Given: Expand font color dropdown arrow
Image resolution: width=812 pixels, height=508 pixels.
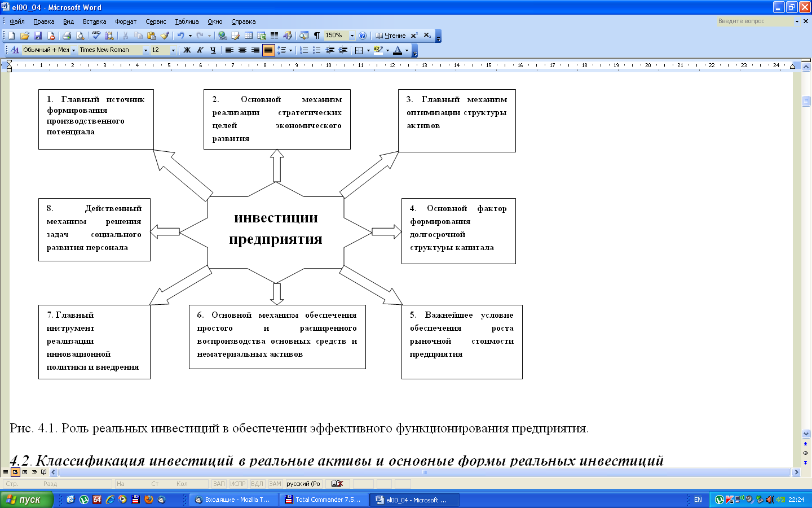Looking at the screenshot, I should point(407,50).
